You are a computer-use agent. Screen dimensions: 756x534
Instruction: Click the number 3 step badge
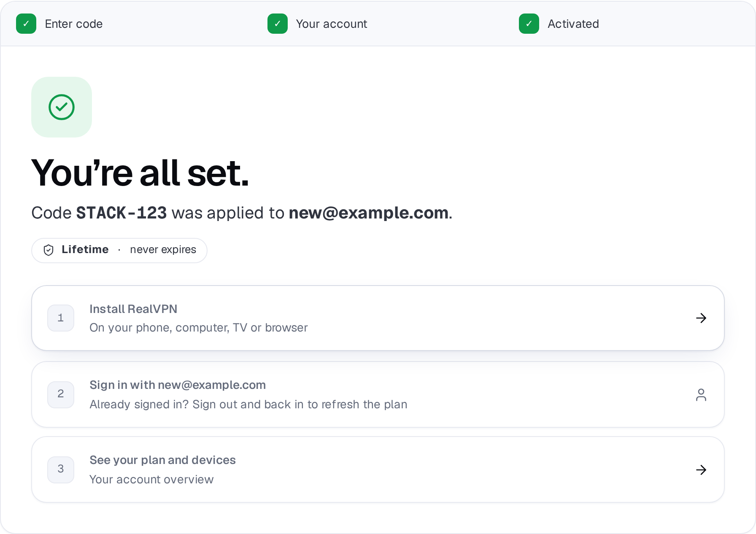tap(61, 470)
